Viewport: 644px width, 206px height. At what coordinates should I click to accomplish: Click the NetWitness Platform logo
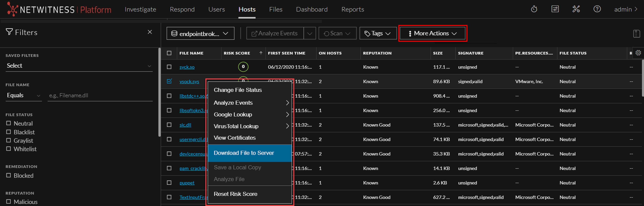(x=59, y=10)
